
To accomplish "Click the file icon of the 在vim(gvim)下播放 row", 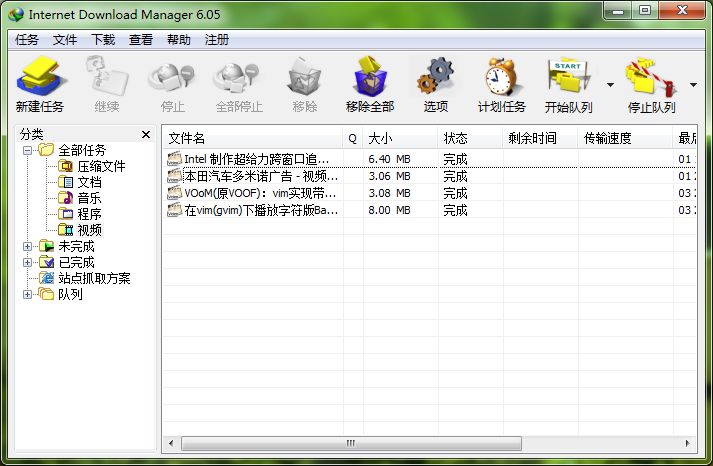I will click(x=174, y=210).
